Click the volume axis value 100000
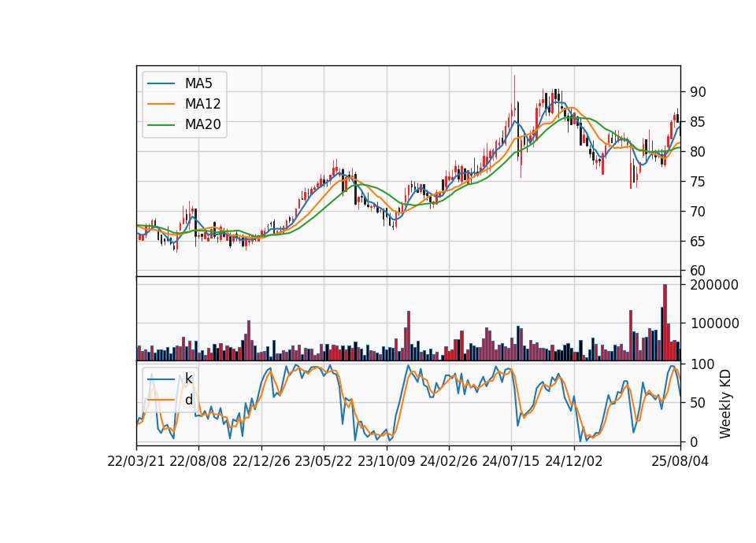The width and height of the screenshot is (756, 543). pyautogui.click(x=714, y=323)
